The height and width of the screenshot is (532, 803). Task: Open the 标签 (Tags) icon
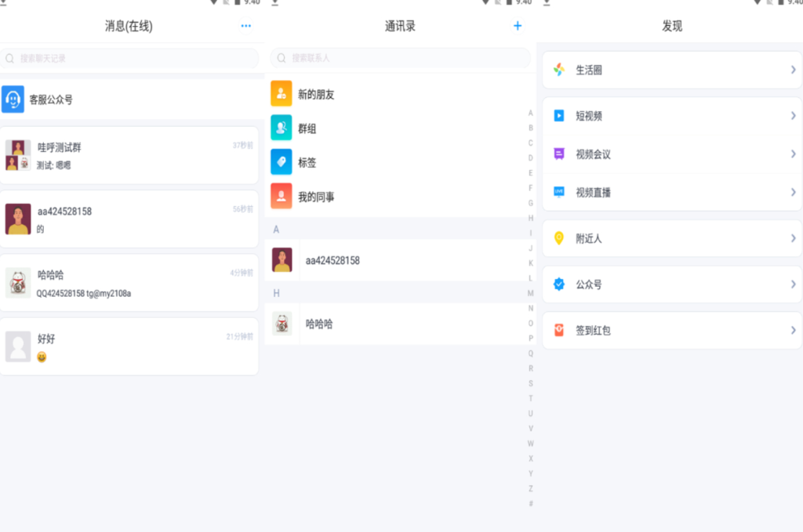click(x=280, y=162)
